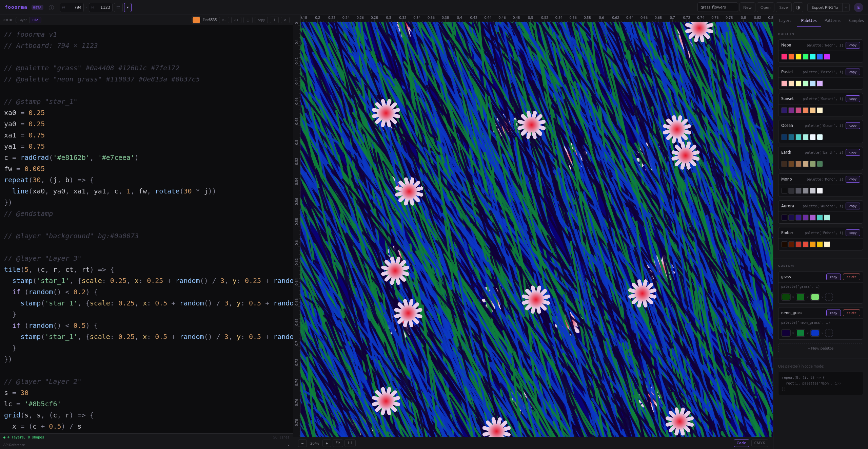Screen dimensions: 868x449
Task: Select the Palettes tab
Action: tap(809, 21)
